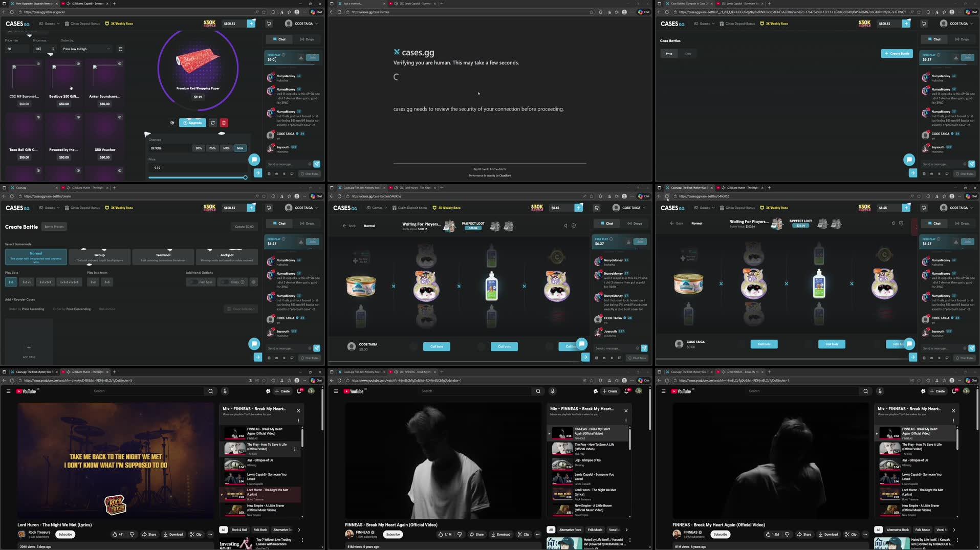980x550 pixels.
Task: Click the paper plane send icon in chat
Action: click(x=316, y=164)
